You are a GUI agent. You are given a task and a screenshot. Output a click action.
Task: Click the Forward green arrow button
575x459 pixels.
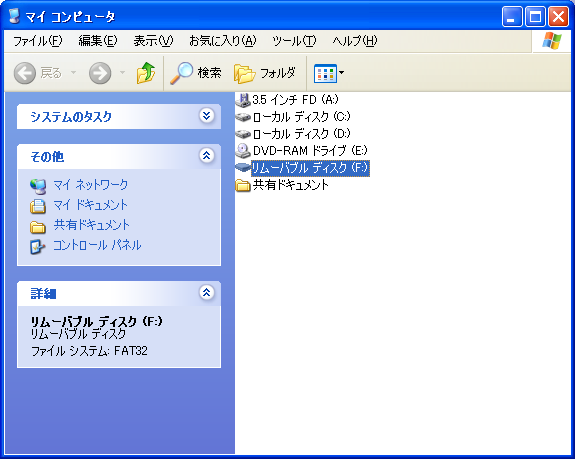click(100, 73)
